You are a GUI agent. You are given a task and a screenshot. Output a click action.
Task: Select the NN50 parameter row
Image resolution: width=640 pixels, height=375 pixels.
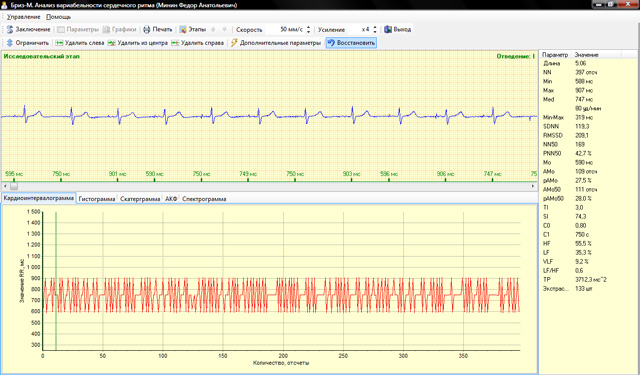coord(588,144)
